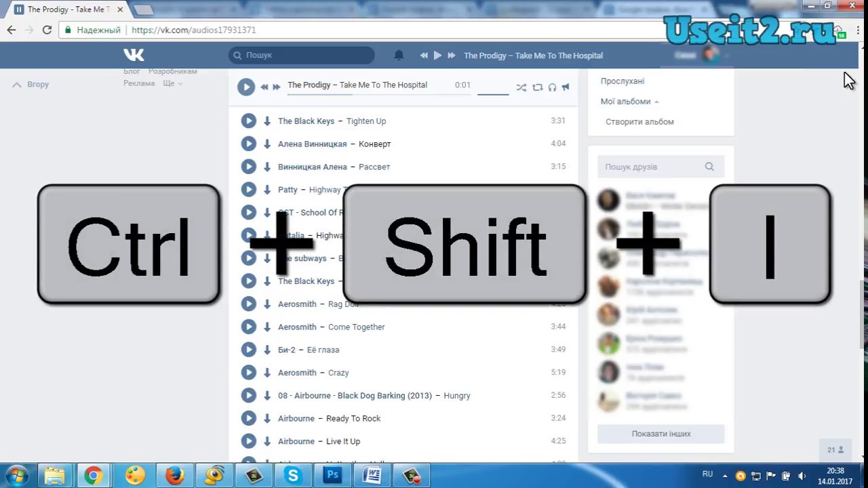Click the track progress bar under The Prodigy title
868x488 pixels.
point(378,94)
